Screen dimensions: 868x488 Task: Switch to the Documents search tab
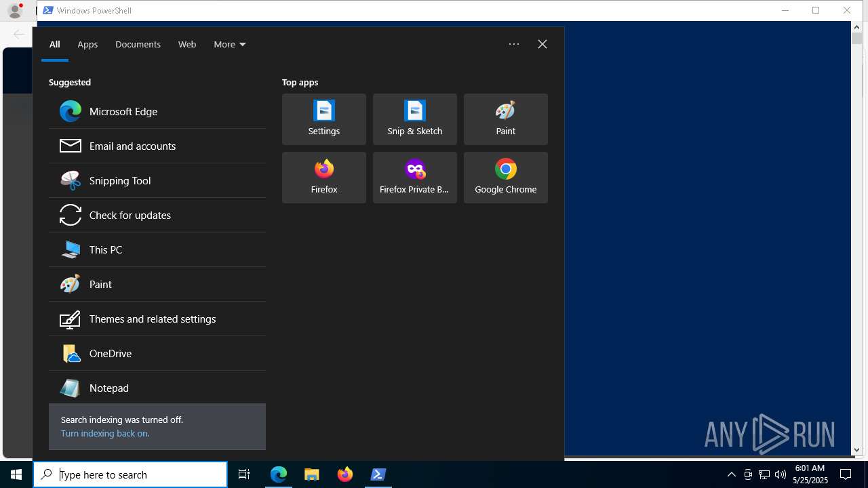138,44
